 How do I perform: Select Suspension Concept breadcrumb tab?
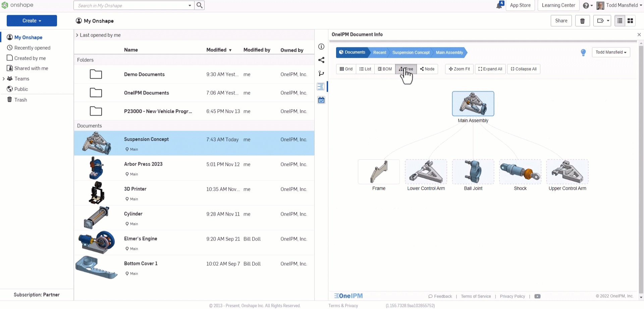tap(411, 53)
